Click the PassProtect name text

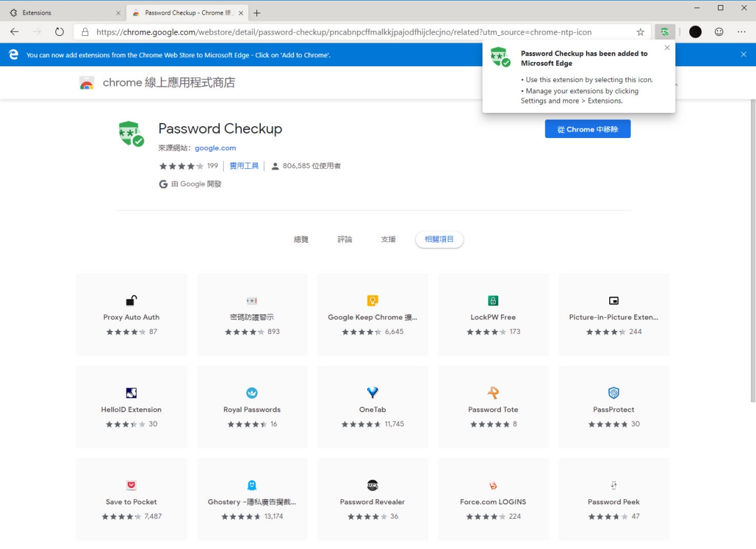(614, 410)
